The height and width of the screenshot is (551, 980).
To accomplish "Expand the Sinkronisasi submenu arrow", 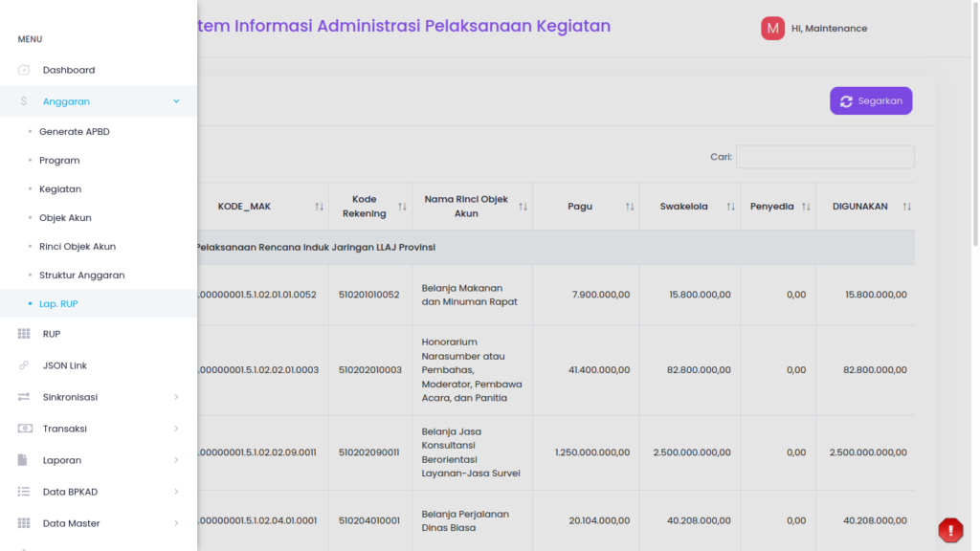I will (x=176, y=397).
